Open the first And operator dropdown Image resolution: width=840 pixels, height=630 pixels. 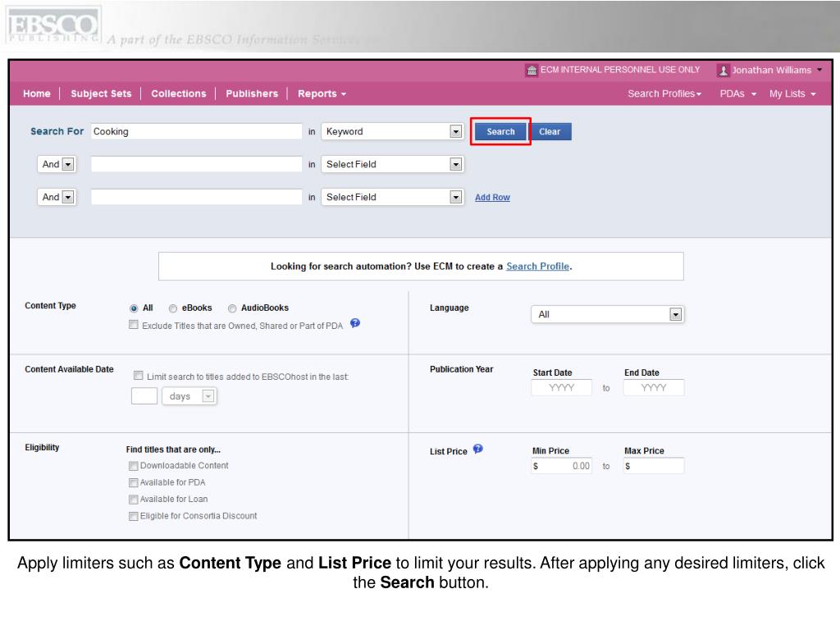pos(57,164)
